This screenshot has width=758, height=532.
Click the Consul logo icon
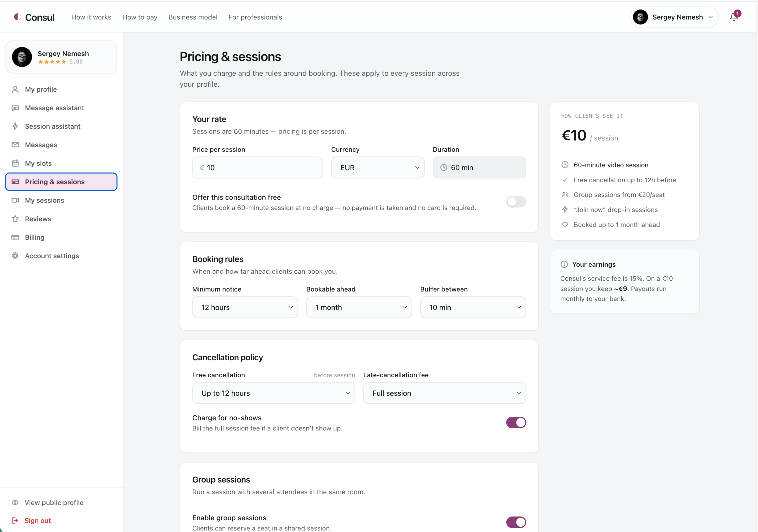(x=18, y=17)
